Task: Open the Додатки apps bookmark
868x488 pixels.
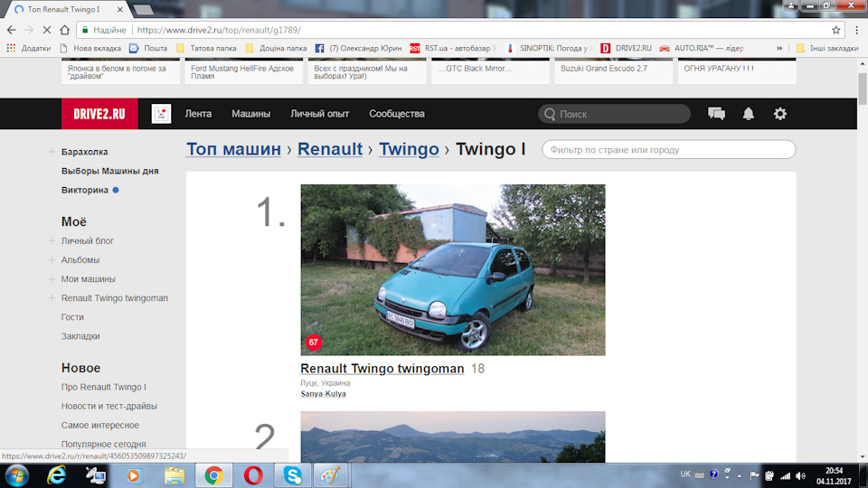Action: click(29, 48)
